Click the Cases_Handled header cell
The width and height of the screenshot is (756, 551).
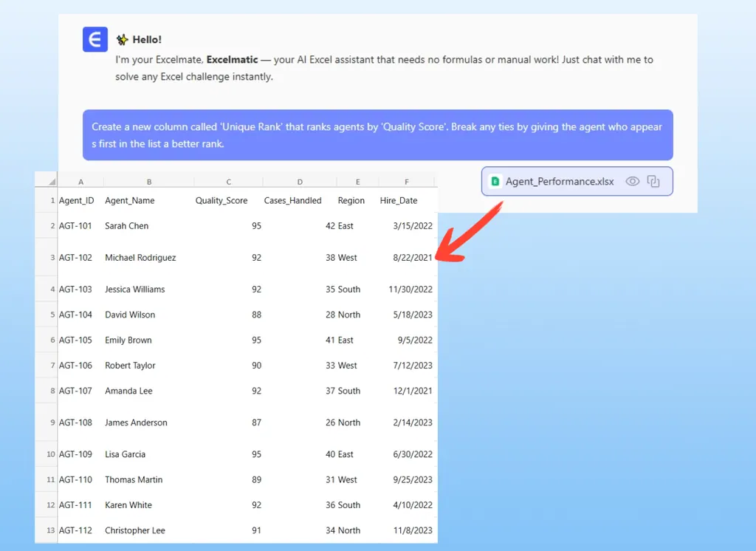click(292, 200)
